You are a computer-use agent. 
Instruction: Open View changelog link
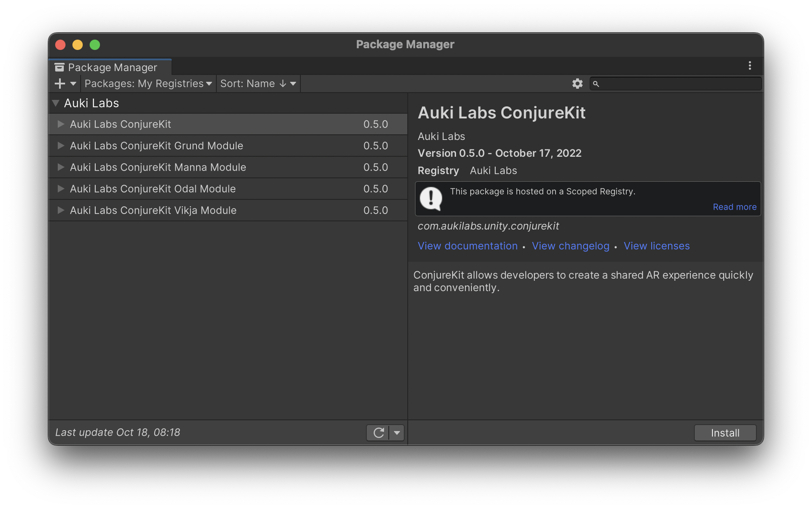(x=571, y=246)
